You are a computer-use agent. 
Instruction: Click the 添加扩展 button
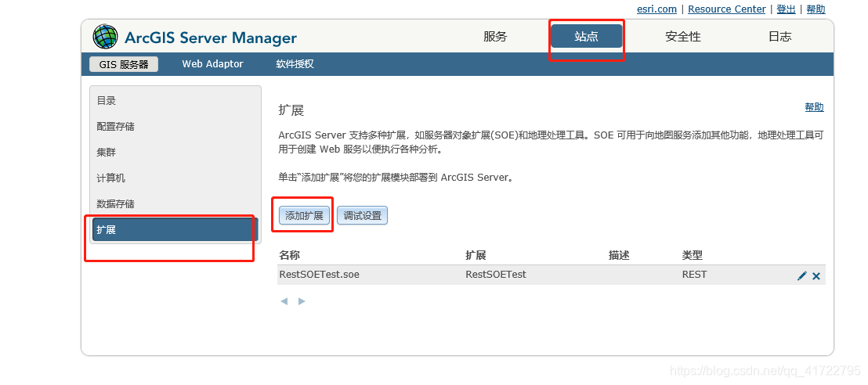point(304,216)
